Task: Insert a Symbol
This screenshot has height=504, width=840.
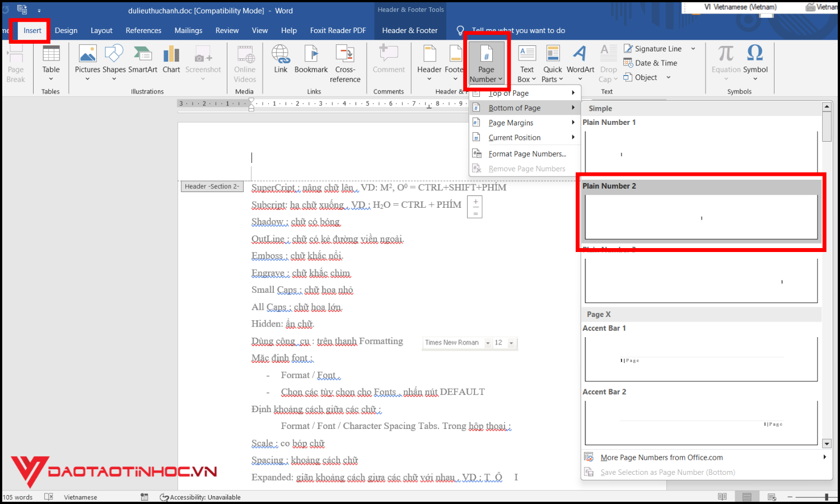Action: 755,62
